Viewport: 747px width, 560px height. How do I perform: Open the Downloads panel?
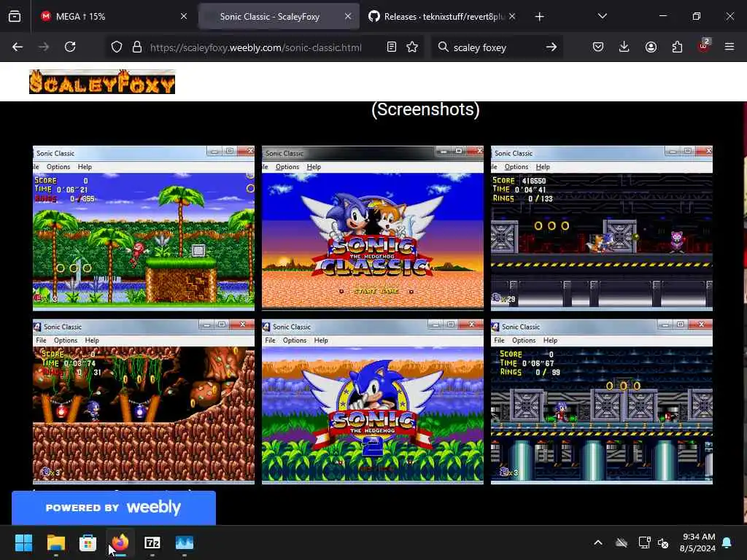point(624,47)
